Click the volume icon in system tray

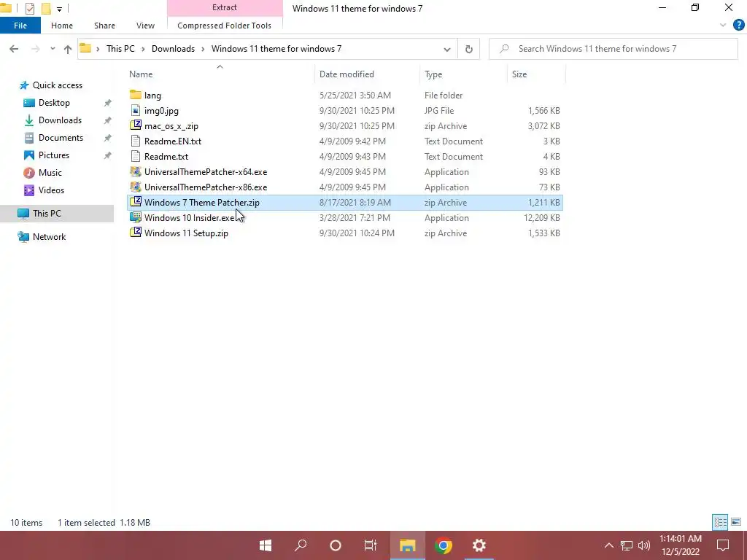[x=644, y=545]
